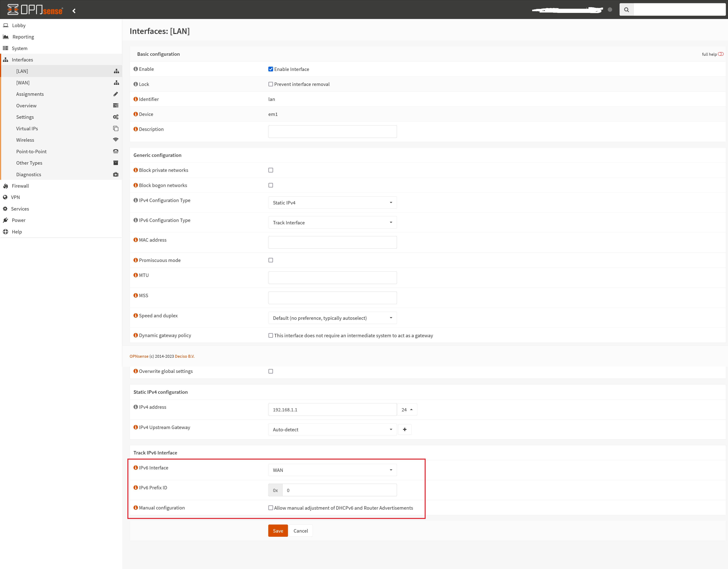Check Block private networks

tap(271, 170)
